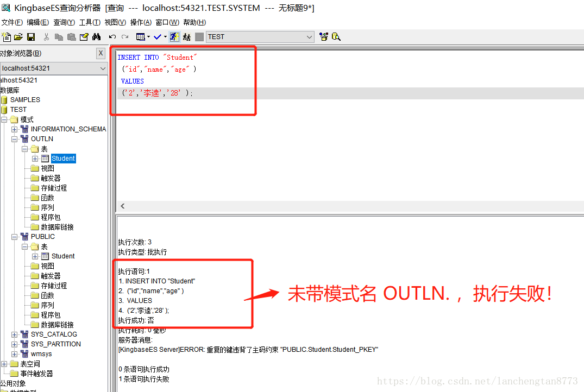Open the results mode dropdown arrow
Image resolution: width=584 pixels, height=392 pixels.
click(149, 37)
